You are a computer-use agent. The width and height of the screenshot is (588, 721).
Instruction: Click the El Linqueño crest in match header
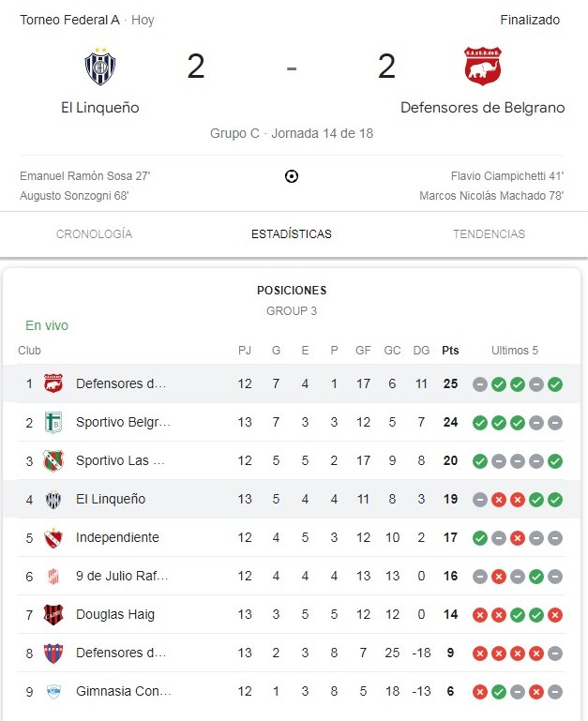tap(99, 67)
